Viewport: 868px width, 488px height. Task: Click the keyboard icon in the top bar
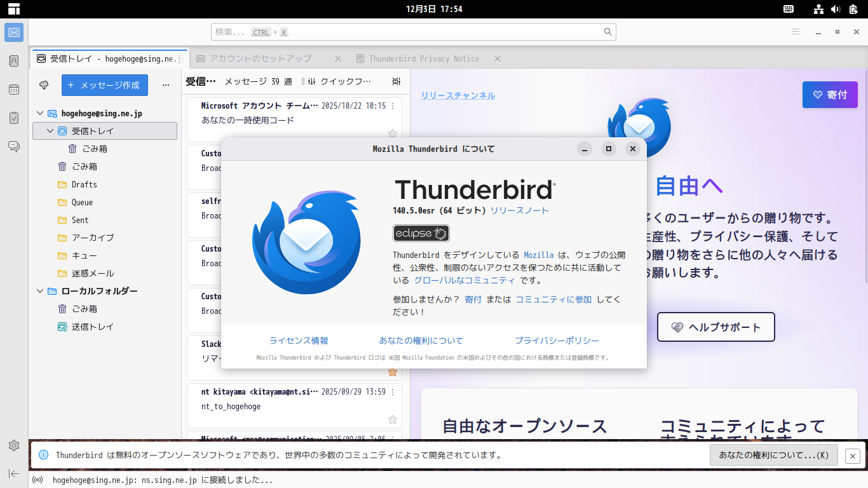(x=788, y=9)
